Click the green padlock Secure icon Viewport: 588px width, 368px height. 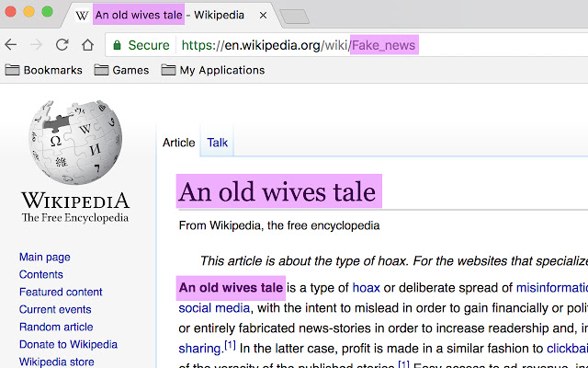pos(117,45)
